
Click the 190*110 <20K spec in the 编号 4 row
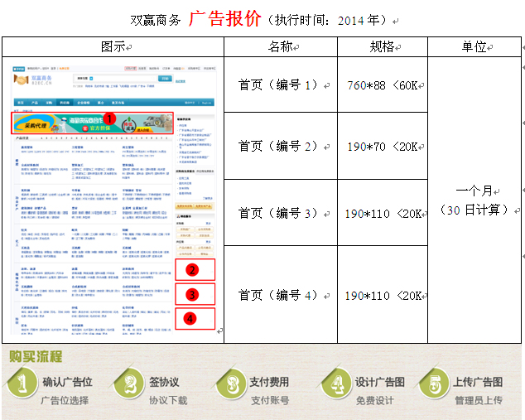[x=383, y=296]
